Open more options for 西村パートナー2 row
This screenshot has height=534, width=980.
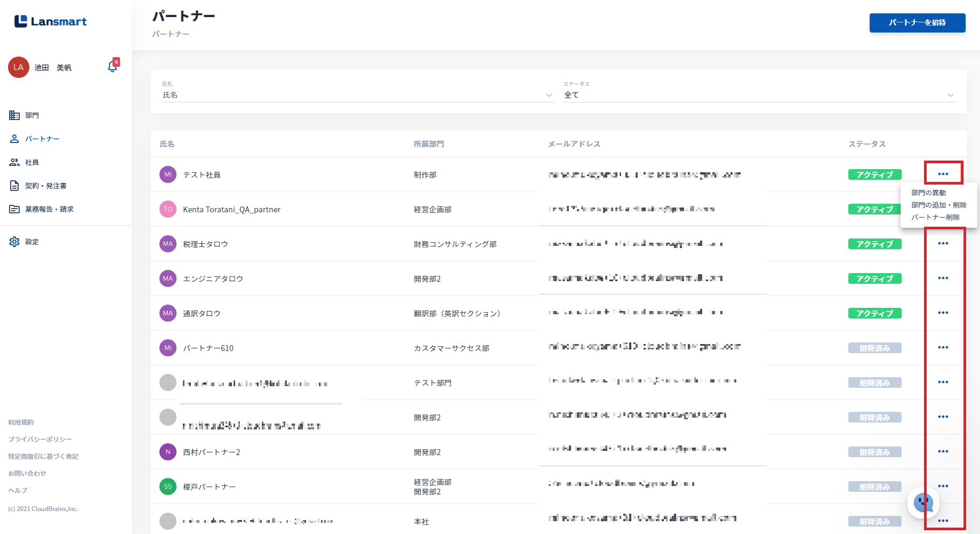click(x=943, y=451)
